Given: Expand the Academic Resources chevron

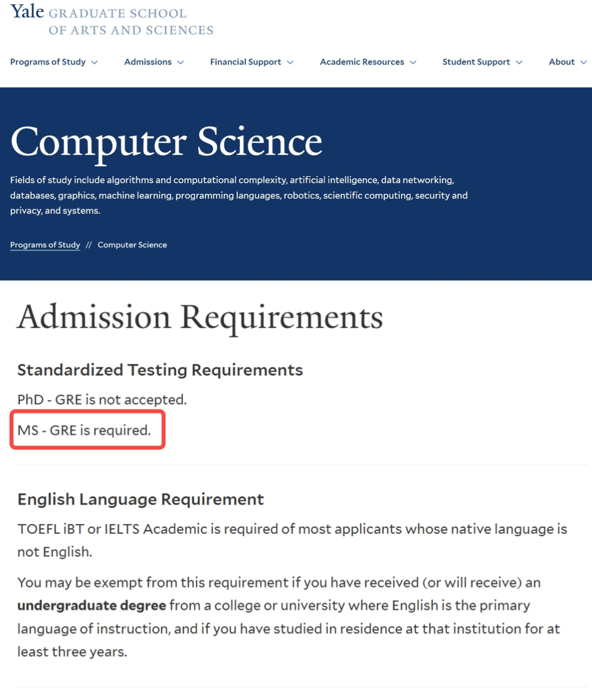Looking at the screenshot, I should coord(413,63).
